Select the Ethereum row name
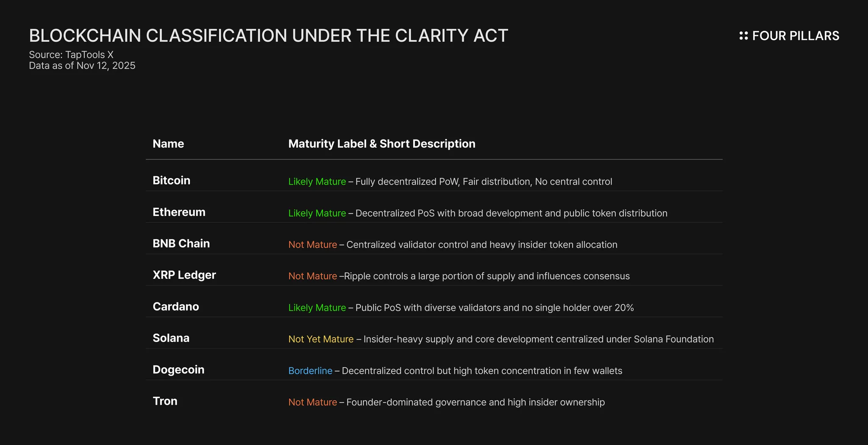Viewport: 868px width, 445px height. click(x=179, y=212)
